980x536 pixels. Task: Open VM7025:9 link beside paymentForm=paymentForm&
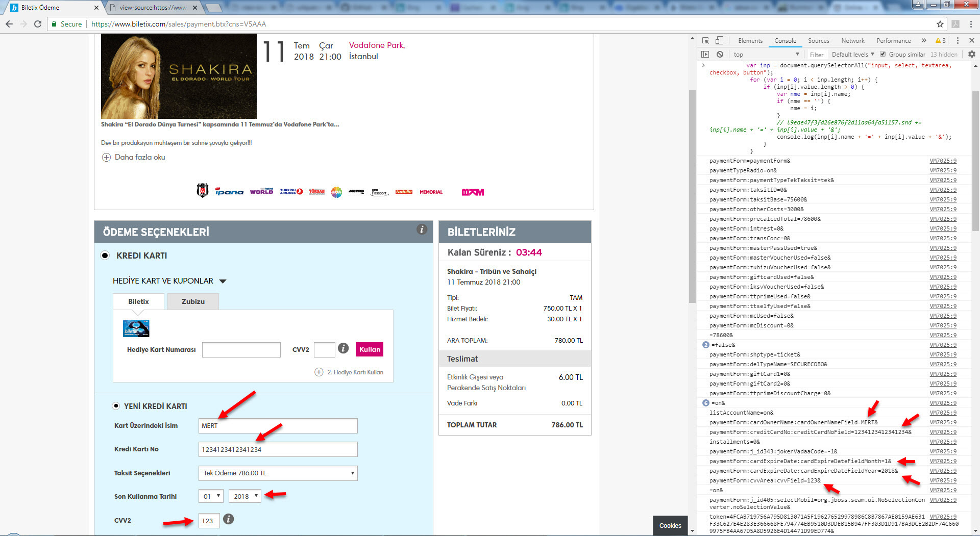pos(943,161)
